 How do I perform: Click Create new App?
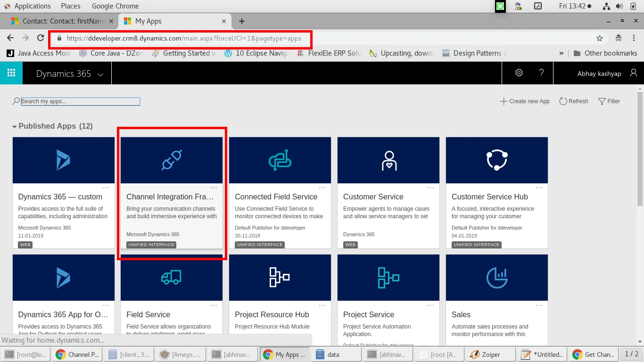(x=525, y=101)
